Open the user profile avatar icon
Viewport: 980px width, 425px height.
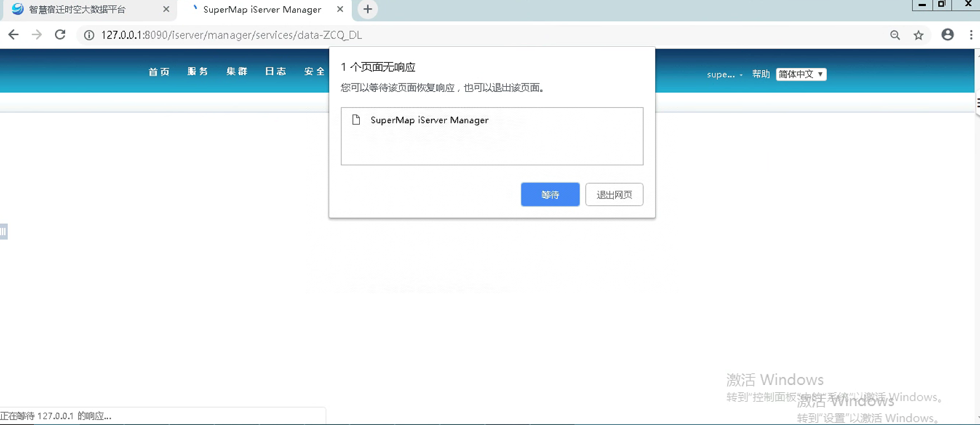click(947, 34)
